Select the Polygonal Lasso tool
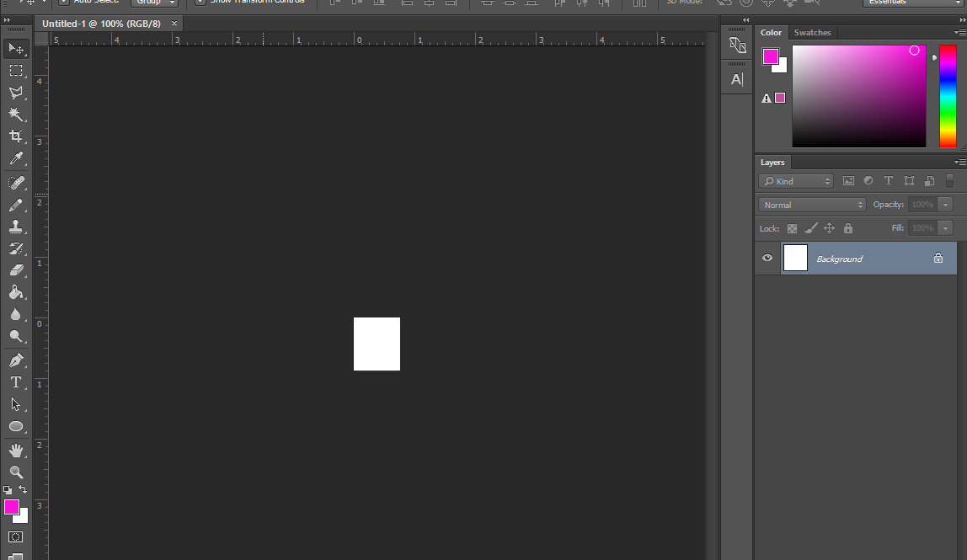 [x=16, y=93]
